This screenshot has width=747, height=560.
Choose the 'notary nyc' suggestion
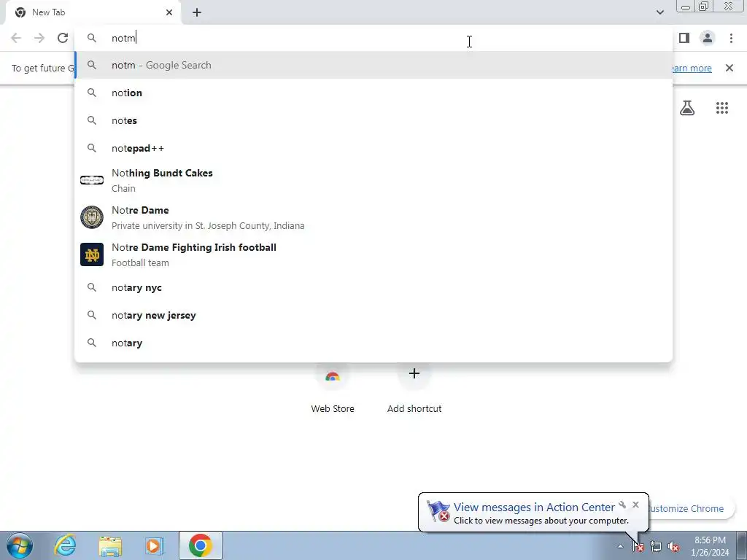click(x=373, y=287)
